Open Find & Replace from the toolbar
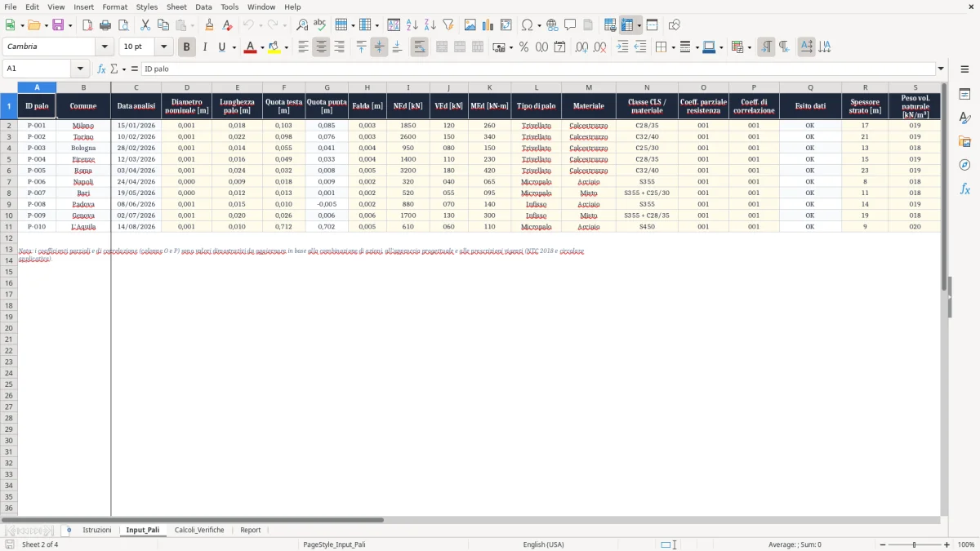This screenshot has width=980, height=551. coord(302,25)
